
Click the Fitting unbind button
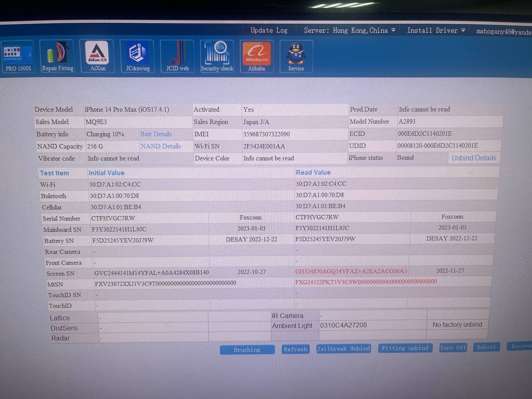point(405,348)
